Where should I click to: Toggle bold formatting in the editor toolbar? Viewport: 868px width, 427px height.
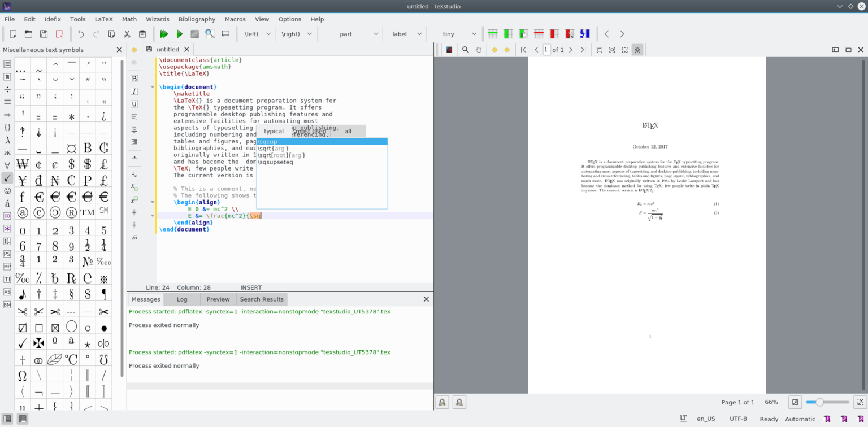pyautogui.click(x=134, y=79)
